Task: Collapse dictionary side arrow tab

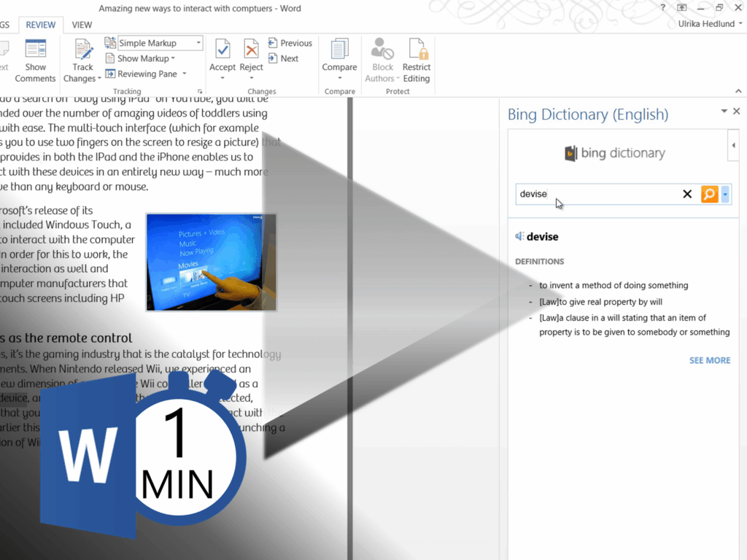Action: (734, 145)
